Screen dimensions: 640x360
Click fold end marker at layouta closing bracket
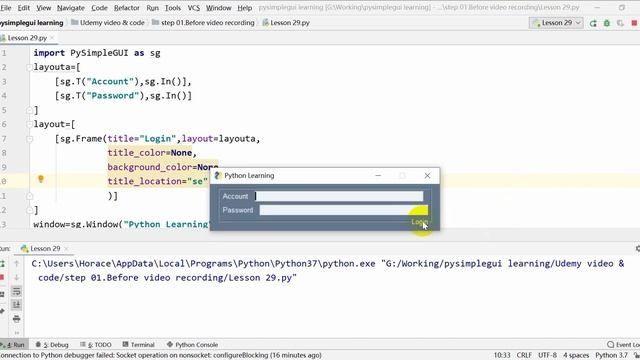29,110
